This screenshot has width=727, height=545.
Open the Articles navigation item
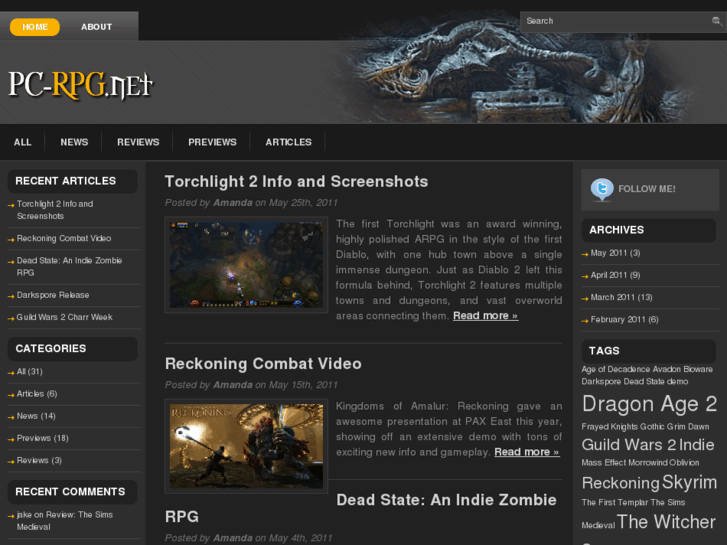point(288,142)
